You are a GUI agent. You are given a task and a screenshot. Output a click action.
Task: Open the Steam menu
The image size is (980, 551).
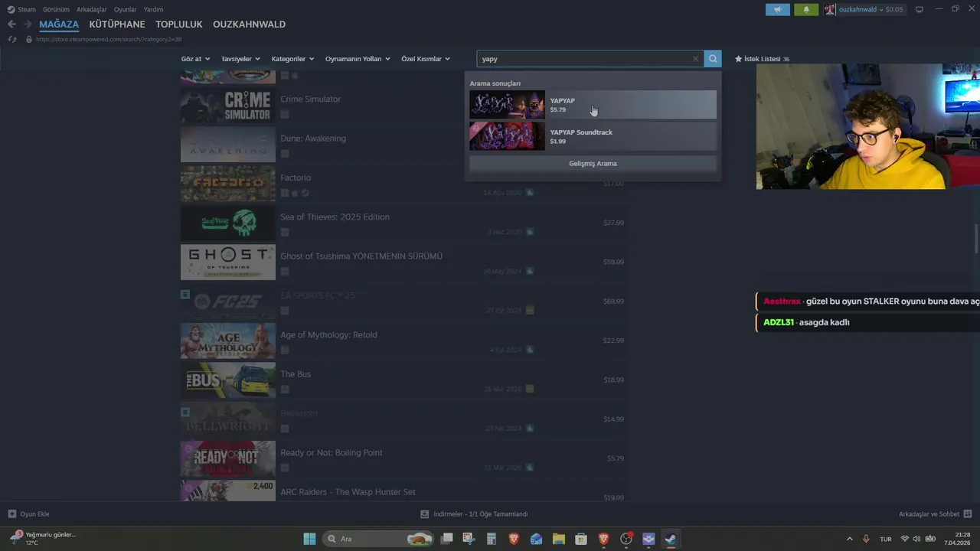21,9
